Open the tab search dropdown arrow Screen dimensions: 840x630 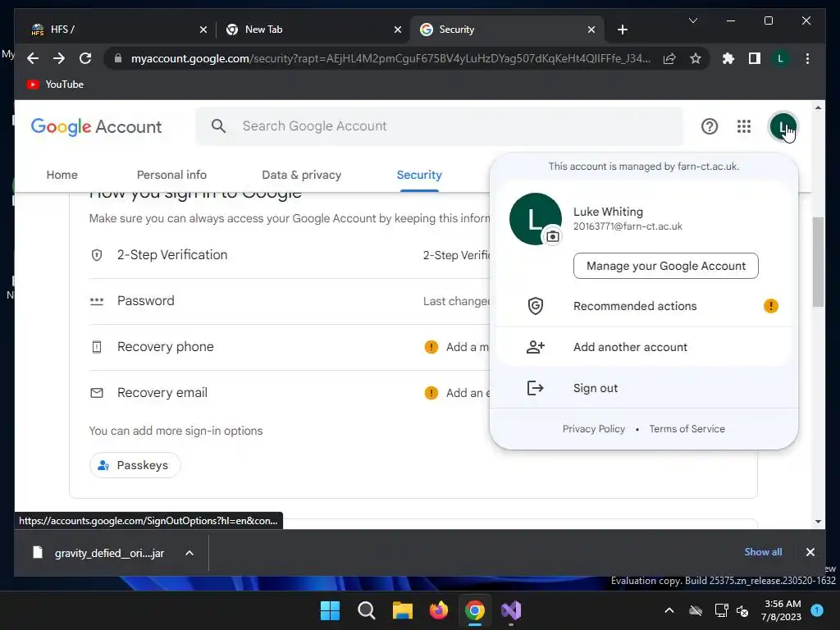click(x=692, y=21)
